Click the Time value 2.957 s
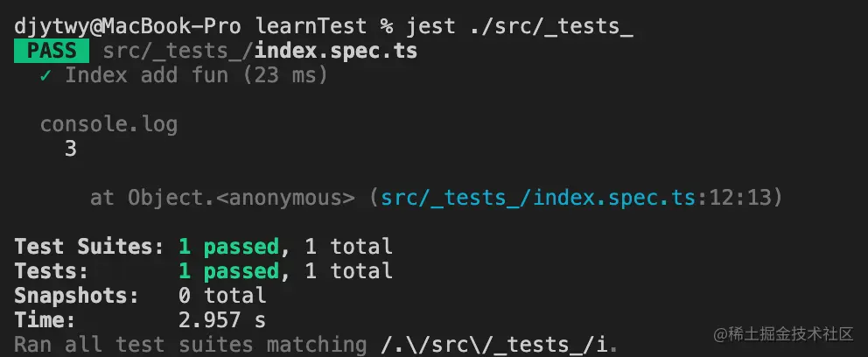 click(222, 320)
